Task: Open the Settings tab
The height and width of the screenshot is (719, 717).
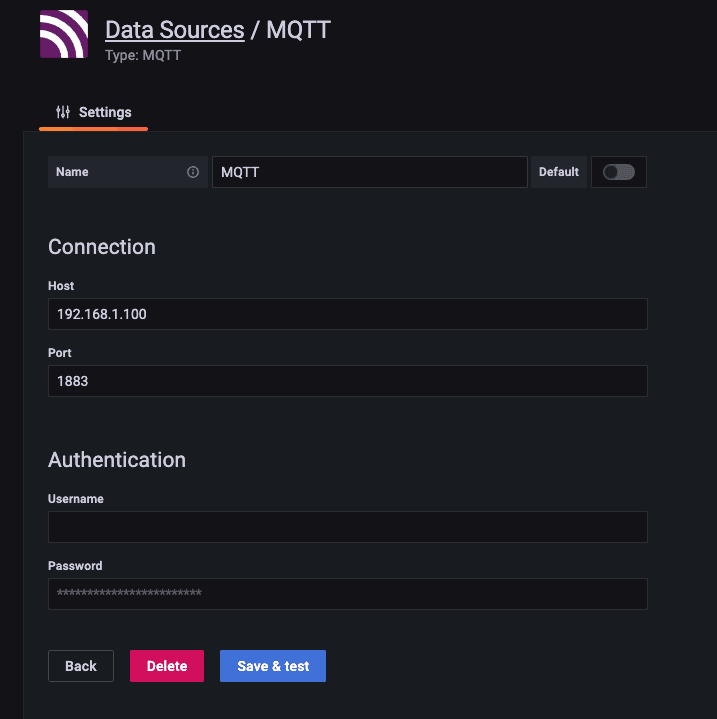Action: [x=94, y=112]
